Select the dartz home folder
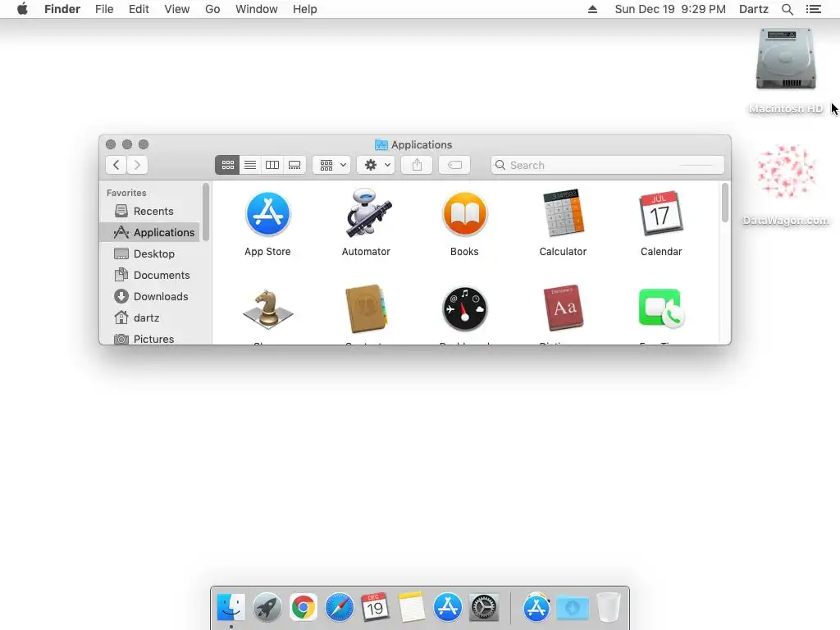 [x=150, y=318]
